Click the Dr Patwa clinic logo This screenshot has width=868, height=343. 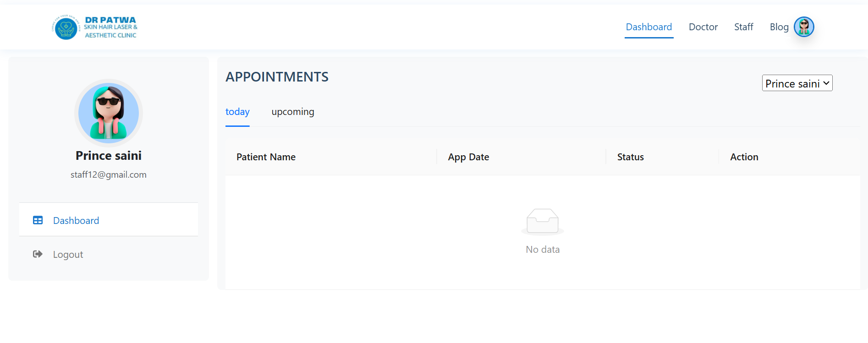click(95, 27)
